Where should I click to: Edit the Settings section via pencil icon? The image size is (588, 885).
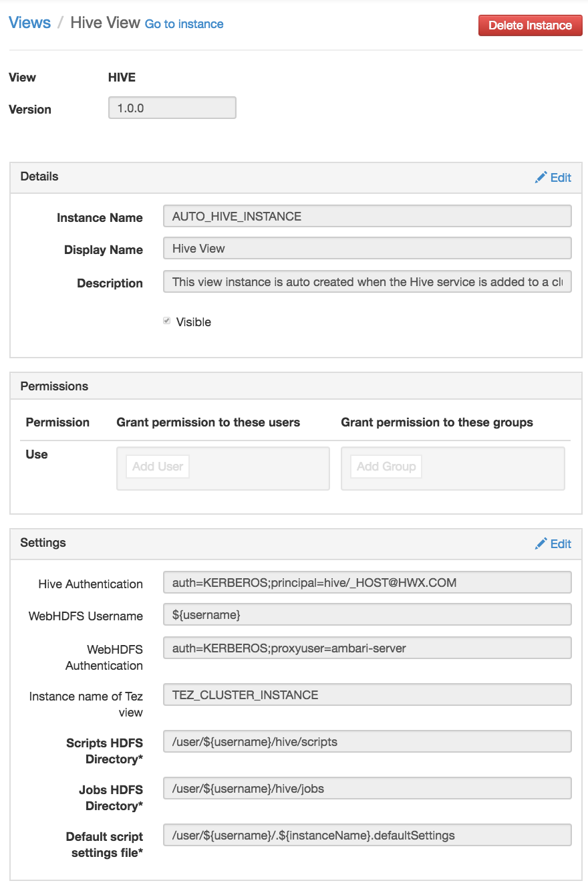click(x=553, y=543)
